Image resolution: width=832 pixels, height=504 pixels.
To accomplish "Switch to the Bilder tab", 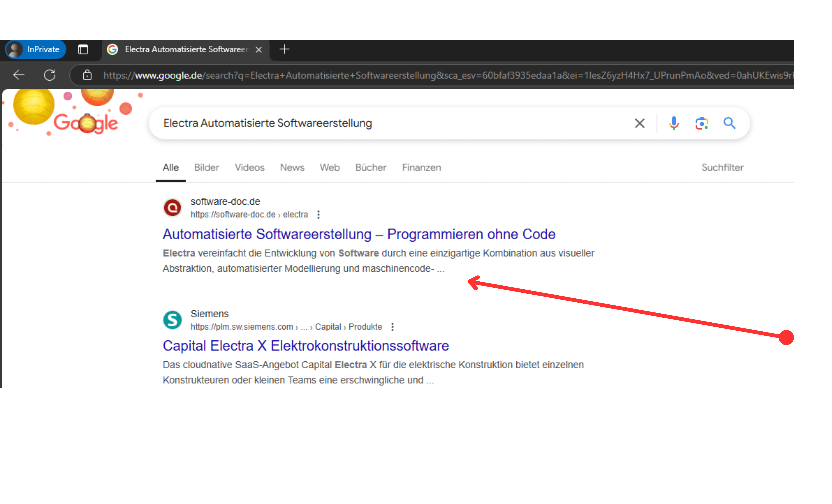I will point(207,168).
